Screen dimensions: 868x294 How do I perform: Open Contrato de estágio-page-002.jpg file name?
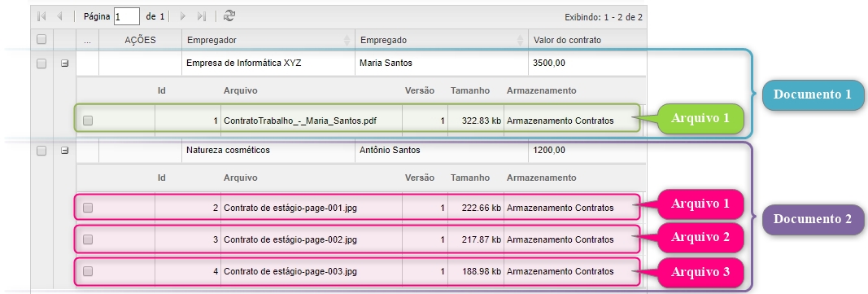click(290, 239)
